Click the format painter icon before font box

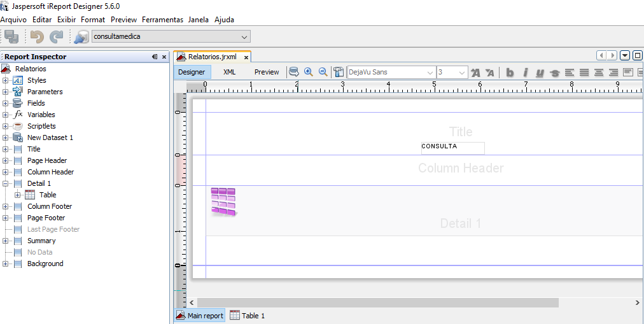click(338, 73)
